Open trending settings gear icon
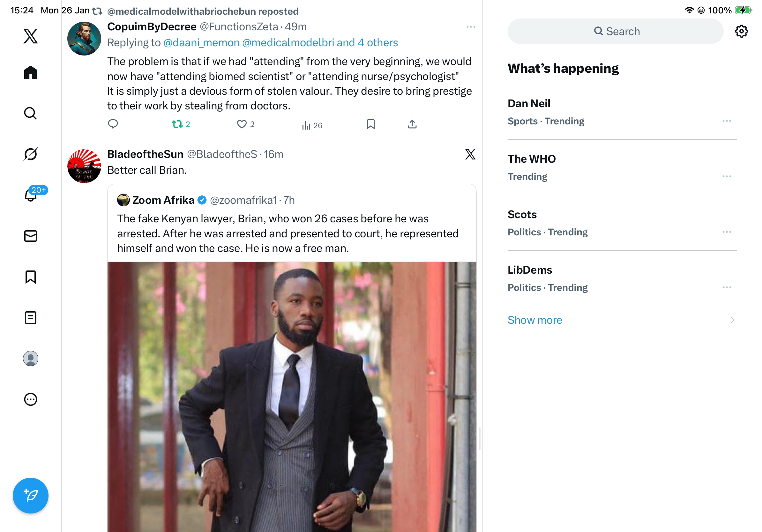 point(741,32)
